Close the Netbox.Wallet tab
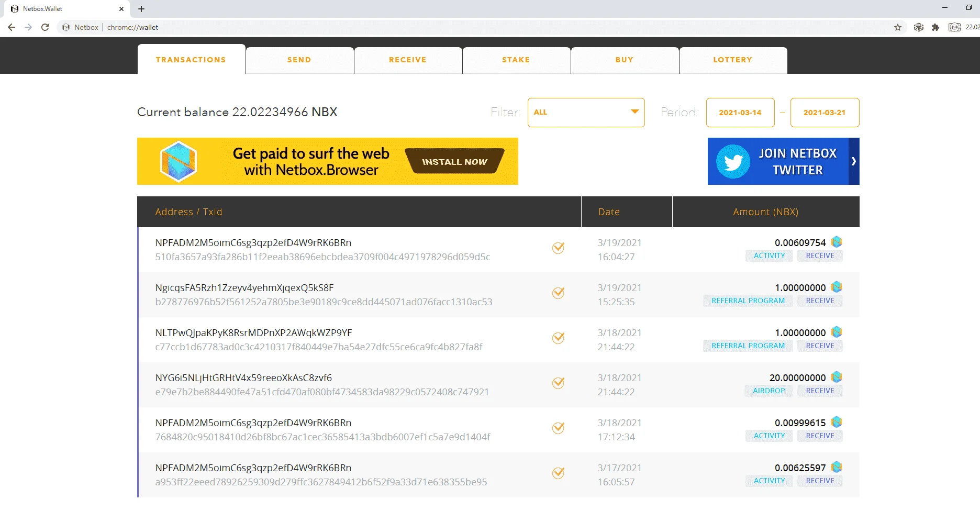The height and width of the screenshot is (511, 980). [x=121, y=9]
